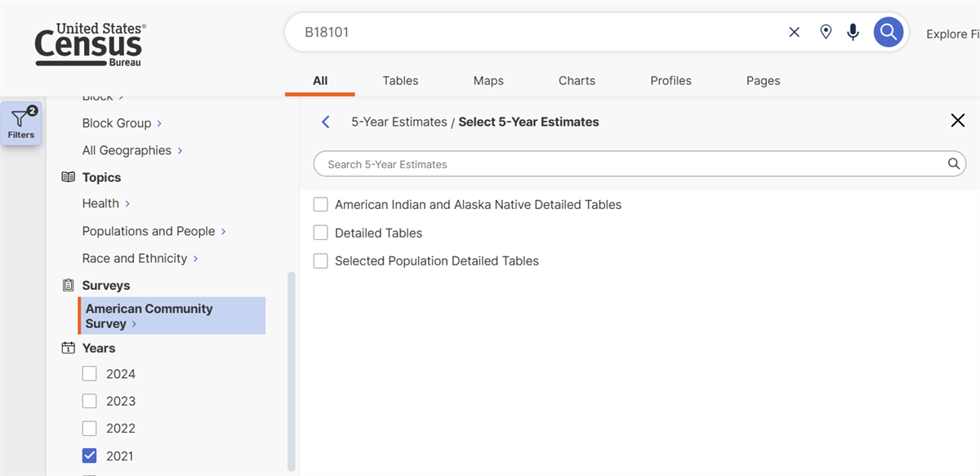The image size is (980, 476).
Task: Click the filter sidebar vertical scrollbar
Action: (292, 371)
